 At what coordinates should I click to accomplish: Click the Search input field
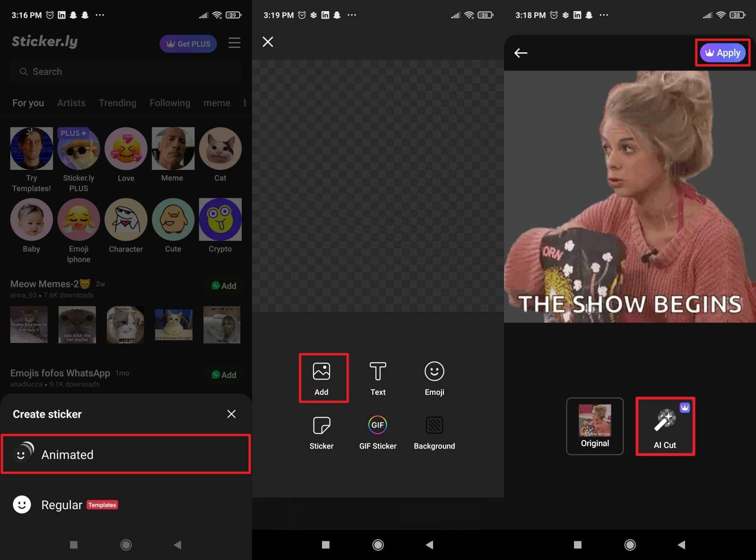click(126, 72)
